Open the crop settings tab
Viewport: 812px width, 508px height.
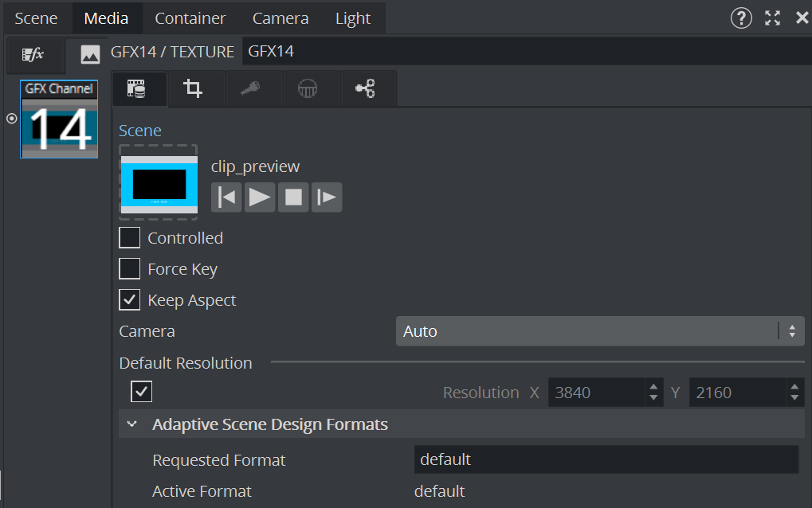(193, 89)
